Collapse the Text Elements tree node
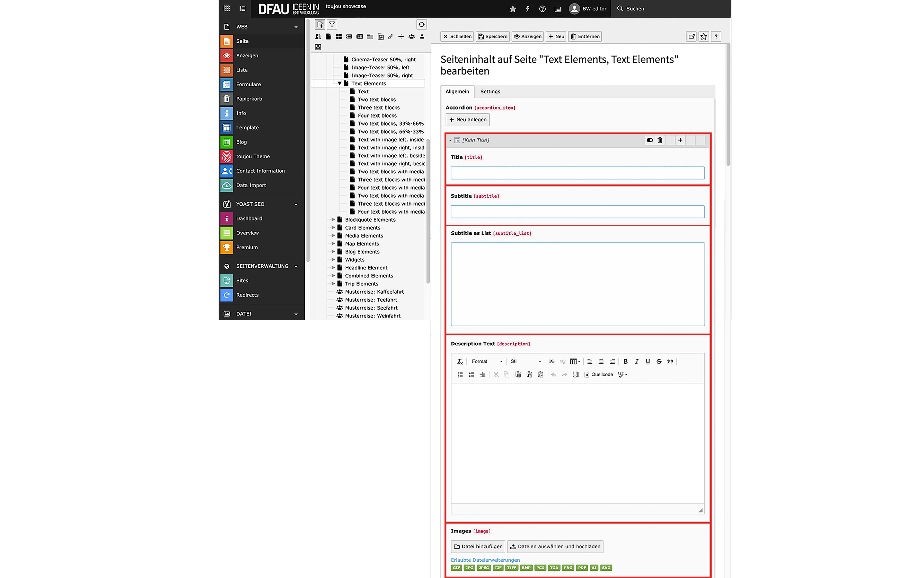The width and height of the screenshot is (924, 578). tap(339, 83)
